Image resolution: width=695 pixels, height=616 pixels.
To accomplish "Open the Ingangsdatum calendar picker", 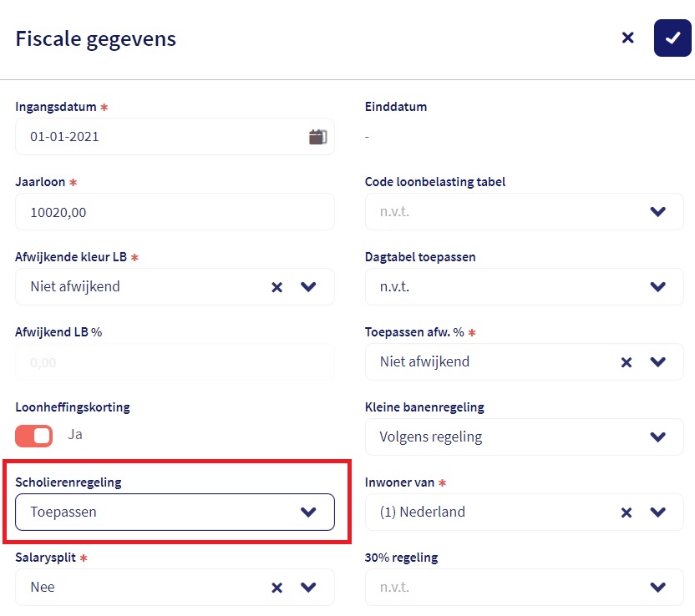I will tap(317, 137).
